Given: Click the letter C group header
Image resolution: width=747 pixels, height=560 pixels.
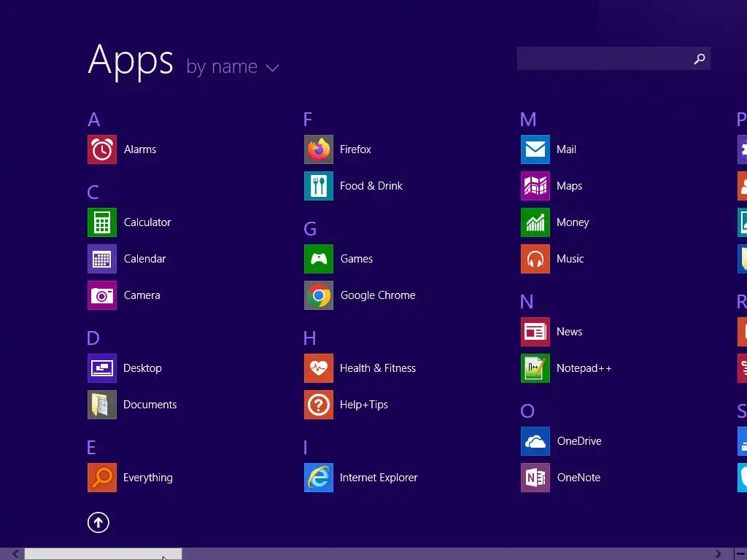Looking at the screenshot, I should (93, 192).
